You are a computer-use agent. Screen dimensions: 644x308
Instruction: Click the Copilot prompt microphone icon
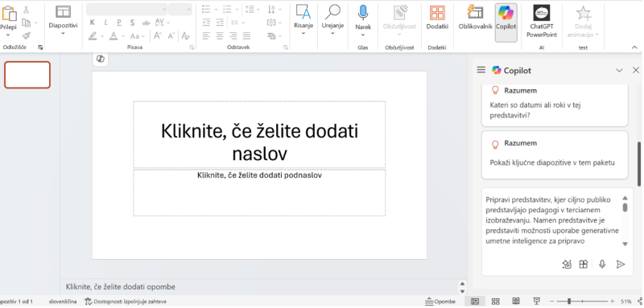coord(602,264)
